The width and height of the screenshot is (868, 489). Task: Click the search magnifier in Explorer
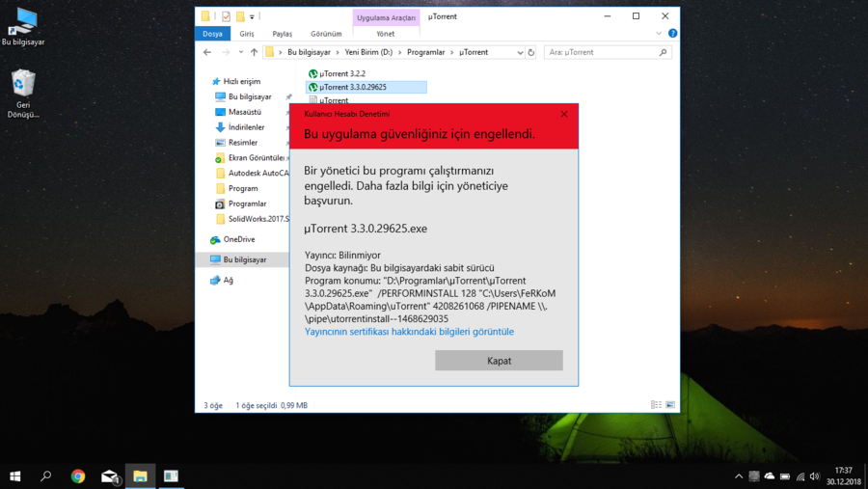[664, 52]
